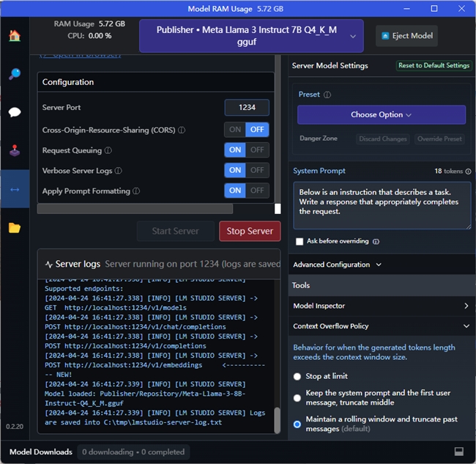Screen dimensions: 476x464
Task: Click the Tools section header
Action: coord(382,286)
